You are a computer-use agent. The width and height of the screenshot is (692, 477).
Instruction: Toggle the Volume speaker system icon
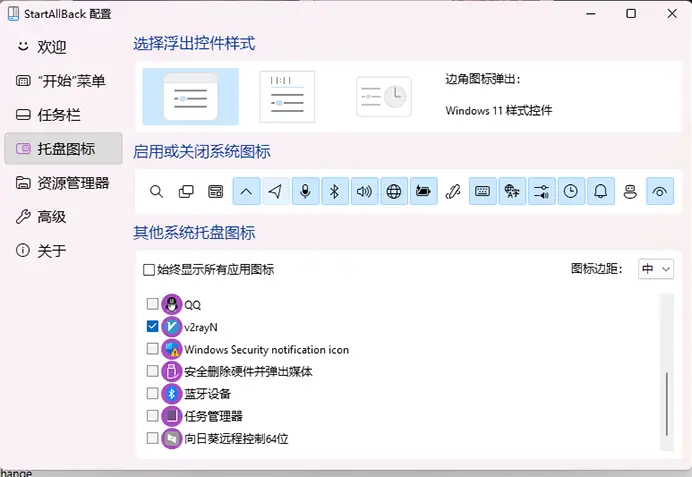click(365, 192)
